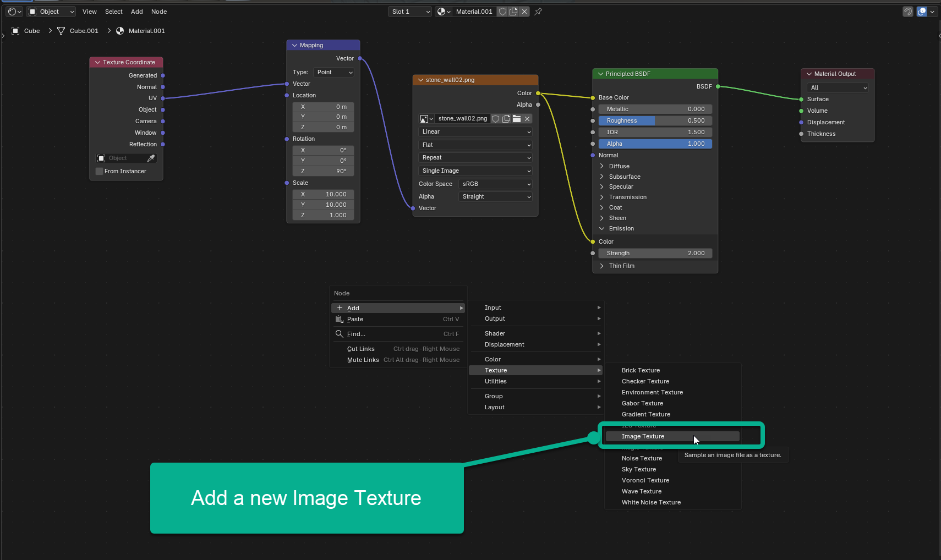Click the Material.001 name field
941x560 pixels.
click(x=474, y=12)
